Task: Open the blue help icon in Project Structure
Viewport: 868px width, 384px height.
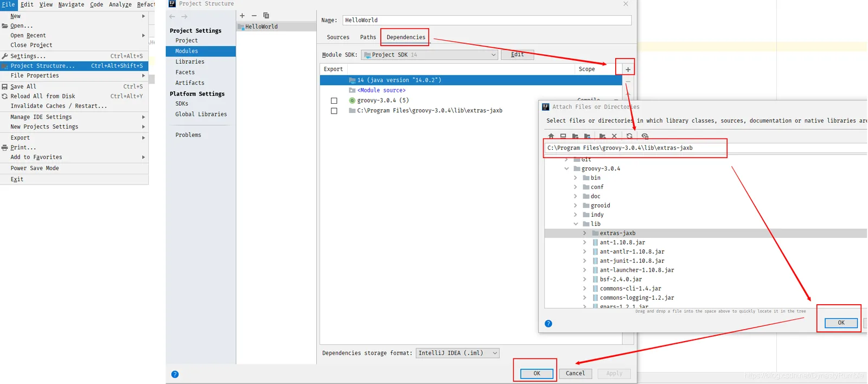Action: coord(175,374)
